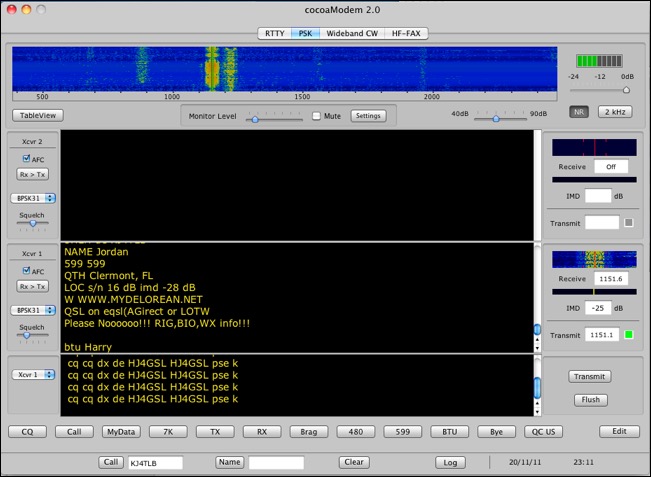Image resolution: width=651 pixels, height=477 pixels.
Task: Click the Edit macros button
Action: point(619,431)
